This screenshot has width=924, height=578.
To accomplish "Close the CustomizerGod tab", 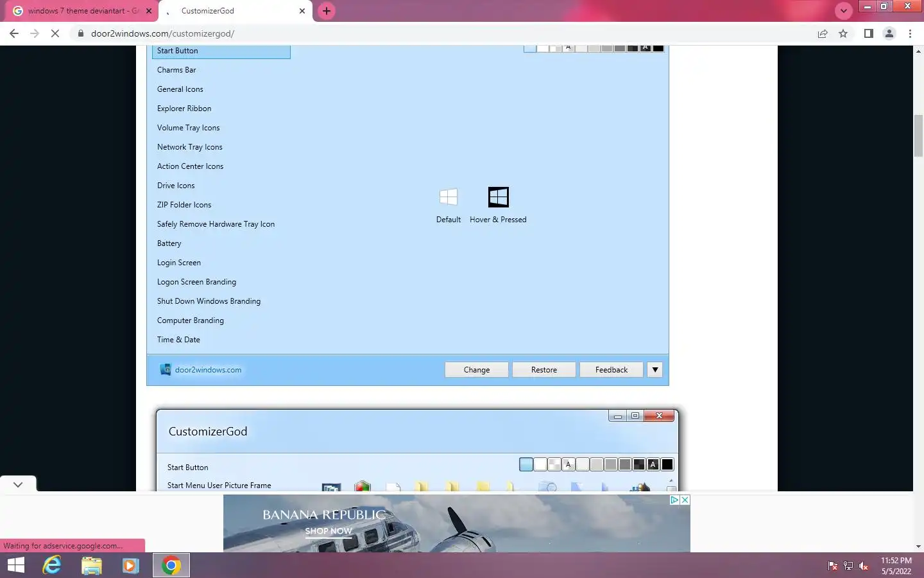I will pos(302,11).
